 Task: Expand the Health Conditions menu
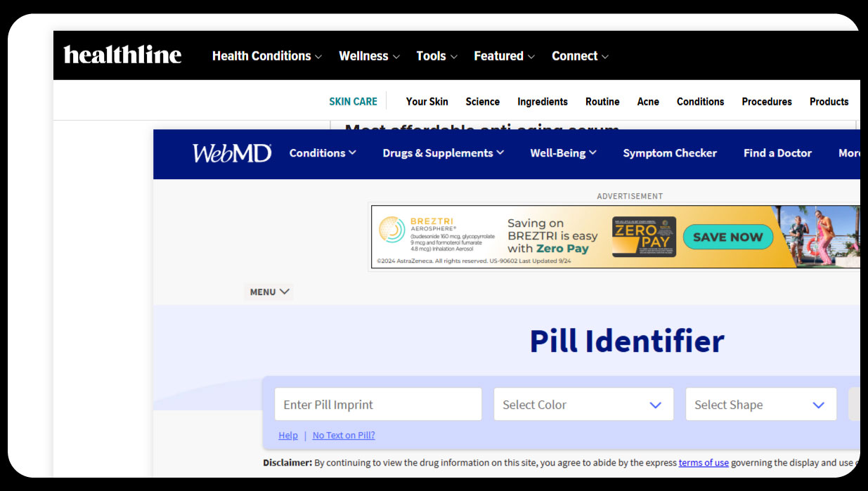pos(266,56)
